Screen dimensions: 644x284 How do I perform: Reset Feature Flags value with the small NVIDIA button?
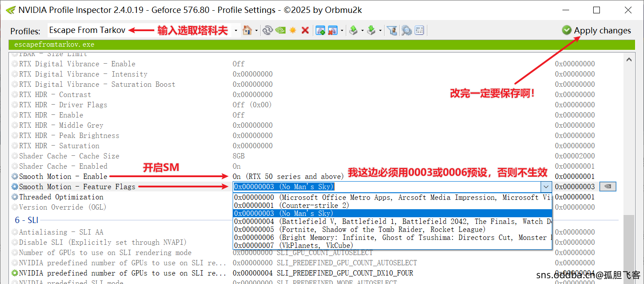608,187
